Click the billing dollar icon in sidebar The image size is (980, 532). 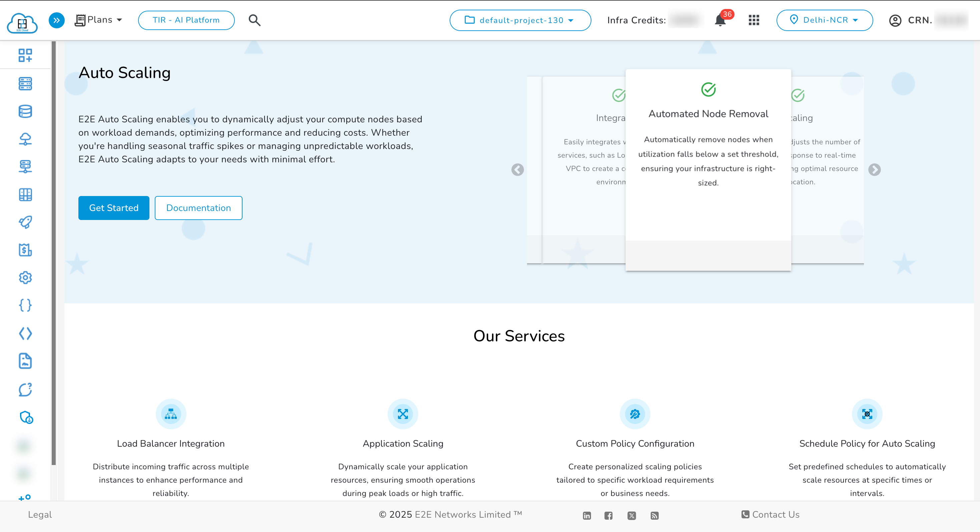click(25, 250)
